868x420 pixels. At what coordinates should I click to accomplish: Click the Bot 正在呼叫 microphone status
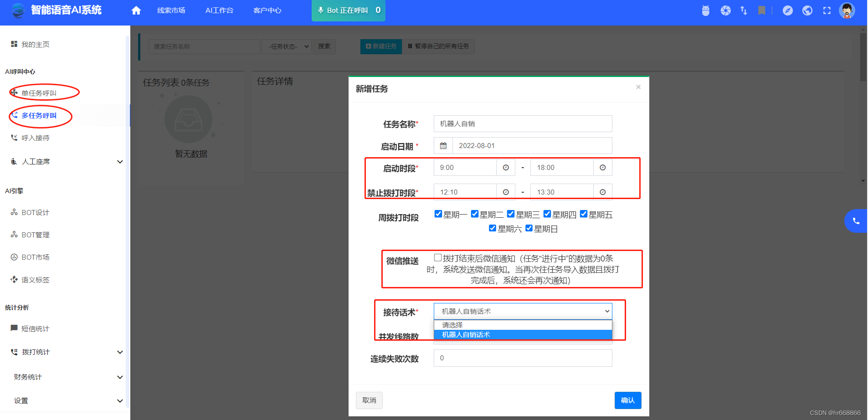click(348, 10)
